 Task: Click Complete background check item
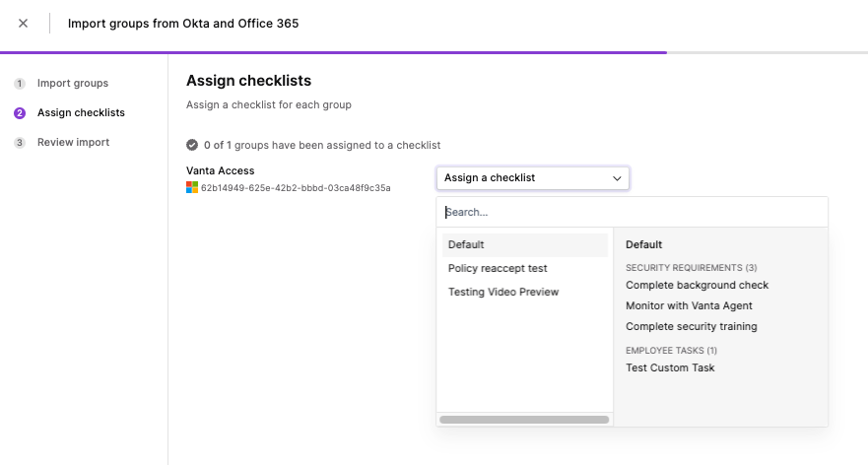pos(697,285)
